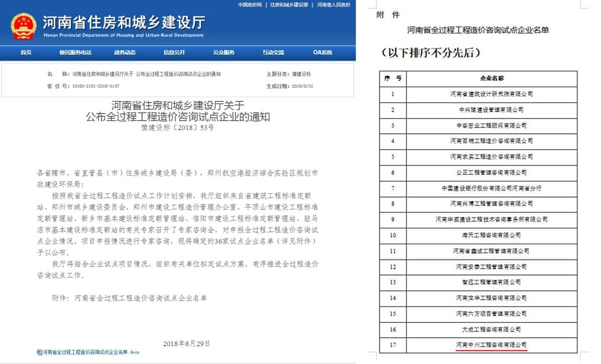Click the 序号 table header
This screenshot has height=364, width=601.
393,79
